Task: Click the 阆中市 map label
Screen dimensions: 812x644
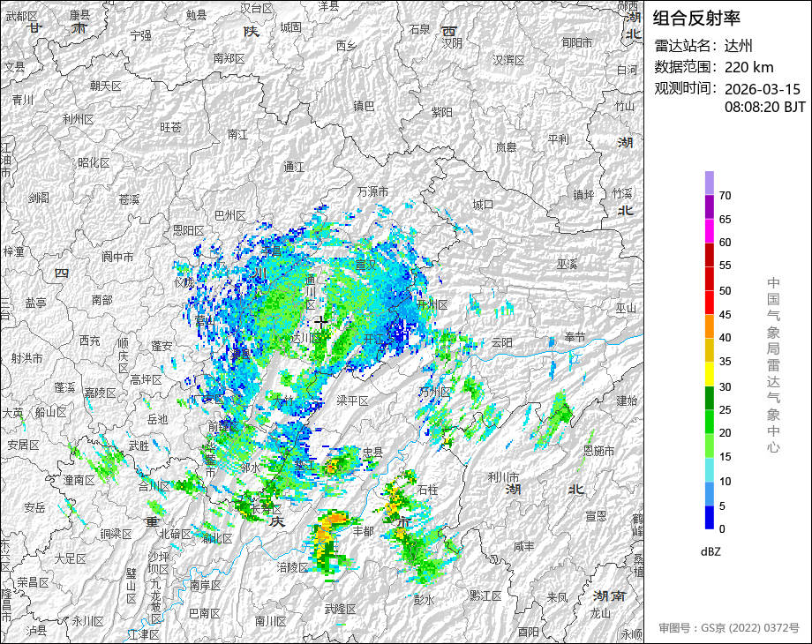Action: click(117, 257)
